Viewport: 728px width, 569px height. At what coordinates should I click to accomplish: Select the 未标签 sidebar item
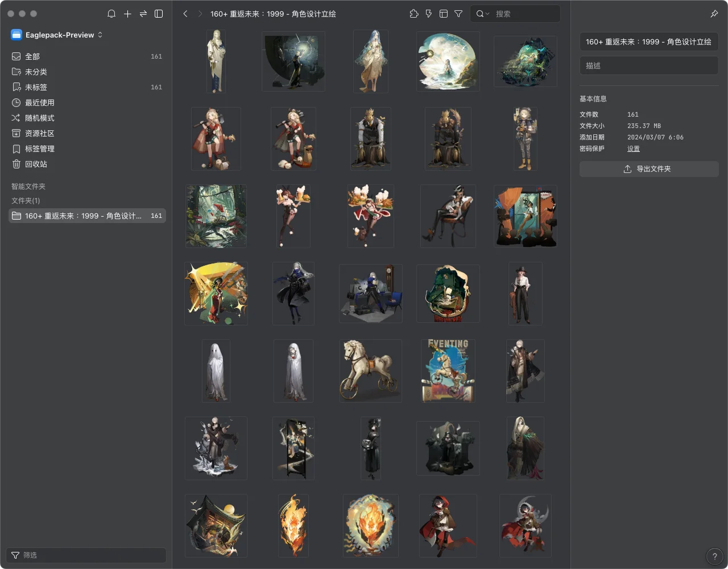pyautogui.click(x=87, y=87)
